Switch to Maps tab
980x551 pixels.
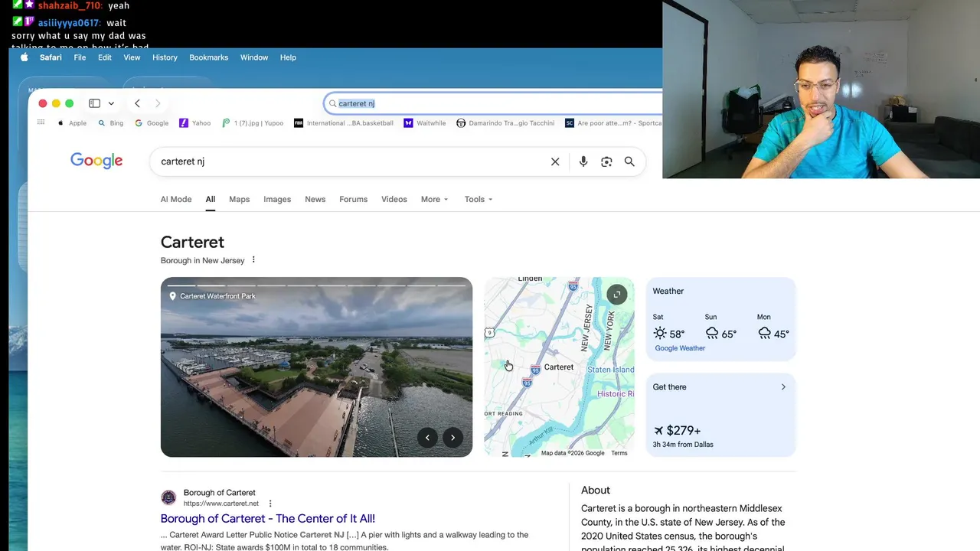click(x=240, y=199)
